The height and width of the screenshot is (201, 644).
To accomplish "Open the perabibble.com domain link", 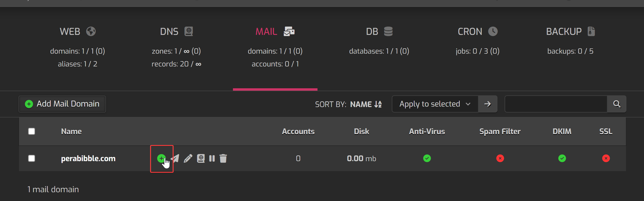I will [x=88, y=158].
